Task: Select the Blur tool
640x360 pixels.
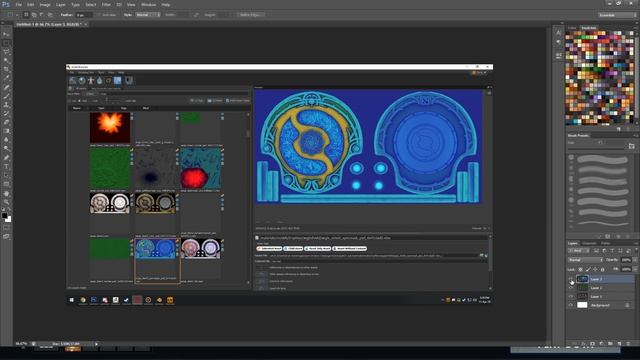Action: point(6,140)
